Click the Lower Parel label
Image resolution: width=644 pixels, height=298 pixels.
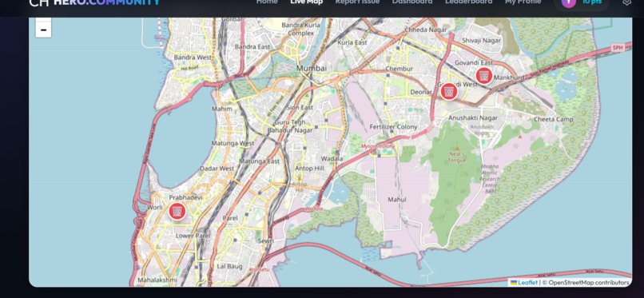pyautogui.click(x=193, y=236)
